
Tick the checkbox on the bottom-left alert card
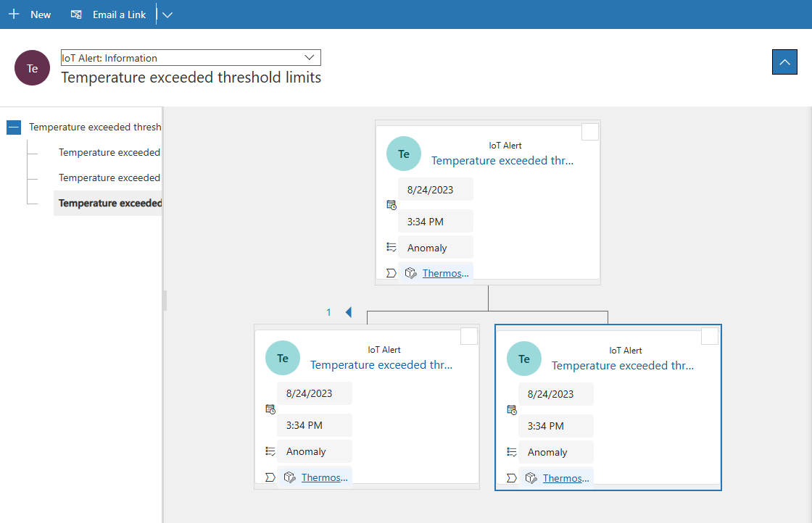pyautogui.click(x=468, y=335)
